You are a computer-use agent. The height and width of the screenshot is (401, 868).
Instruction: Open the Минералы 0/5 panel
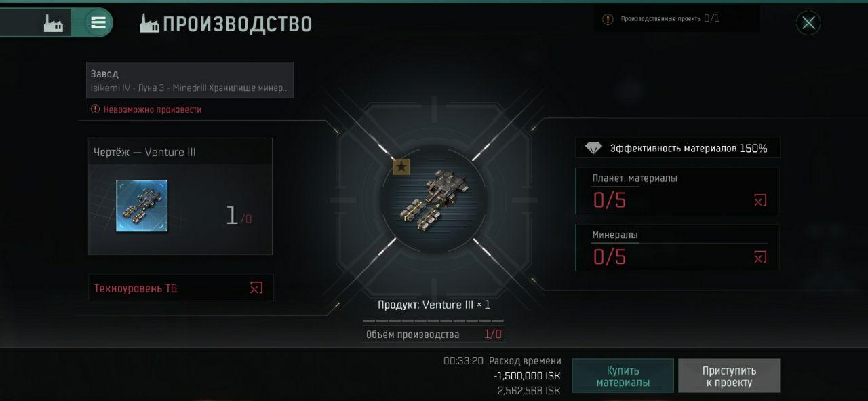point(677,248)
